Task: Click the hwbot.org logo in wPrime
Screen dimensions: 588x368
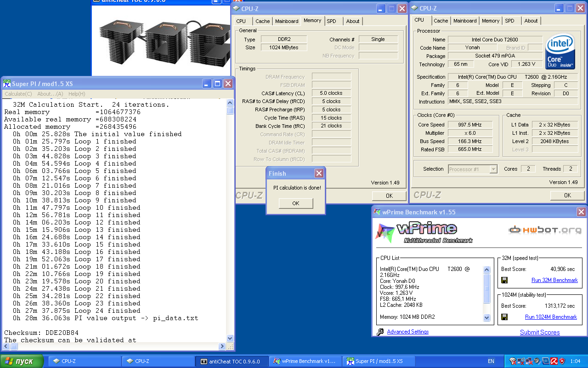Action: [544, 230]
